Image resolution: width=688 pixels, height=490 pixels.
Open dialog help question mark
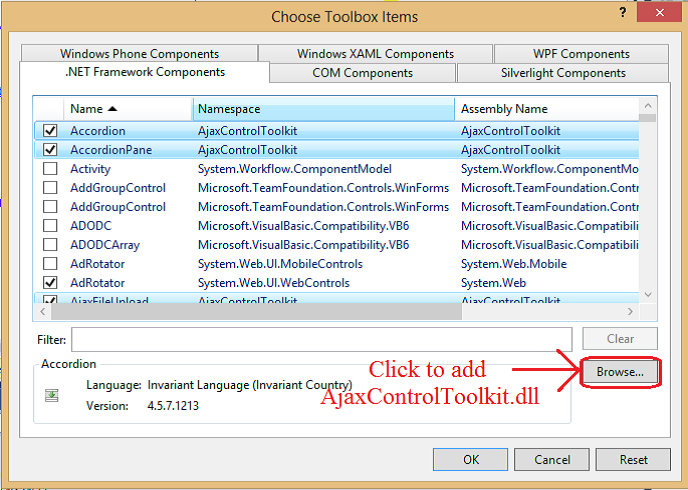coord(623,13)
